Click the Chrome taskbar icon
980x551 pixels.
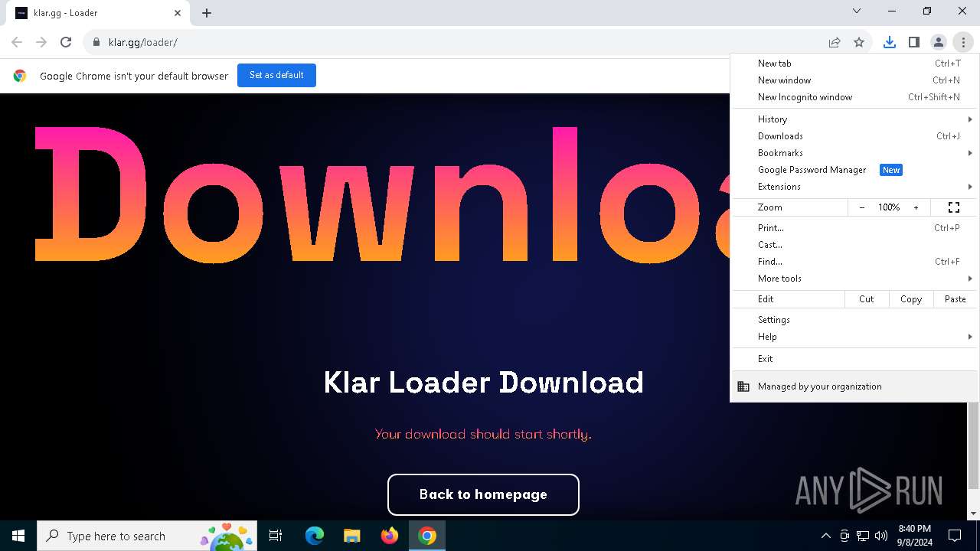tap(427, 536)
